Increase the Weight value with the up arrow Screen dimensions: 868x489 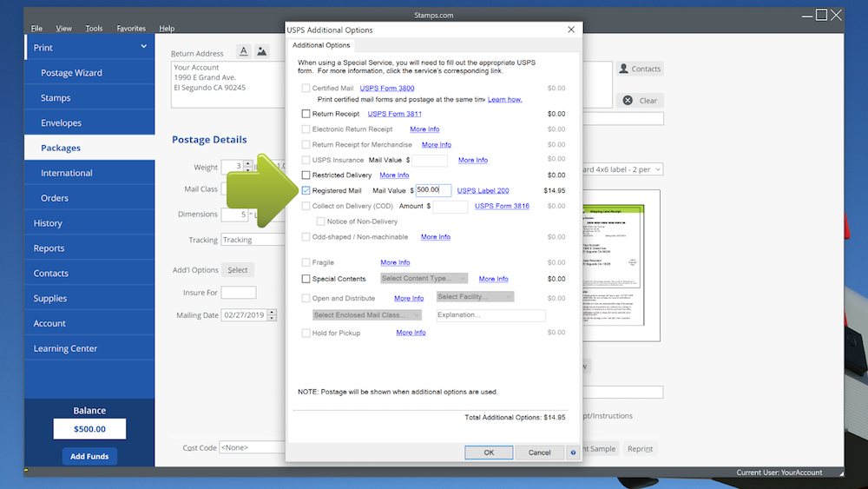[x=248, y=162]
